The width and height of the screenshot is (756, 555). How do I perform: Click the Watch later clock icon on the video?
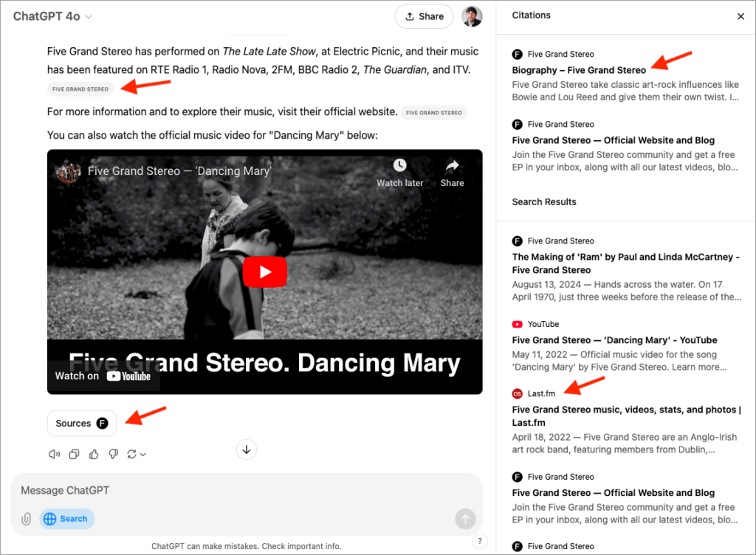pyautogui.click(x=399, y=165)
